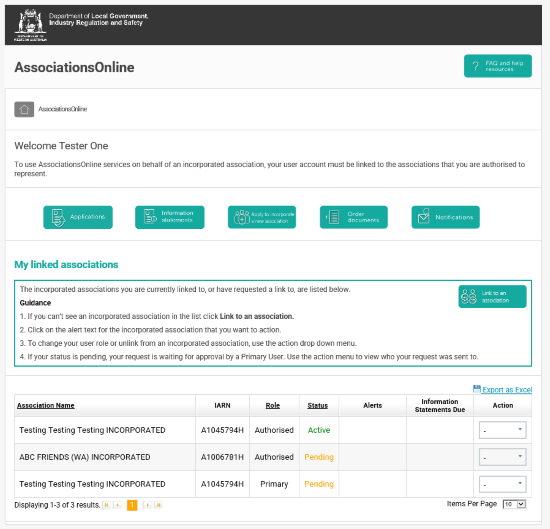Viewport: 550px width, 529px height.
Task: Open Action dropdown for the Primary role row
Action: 503,484
